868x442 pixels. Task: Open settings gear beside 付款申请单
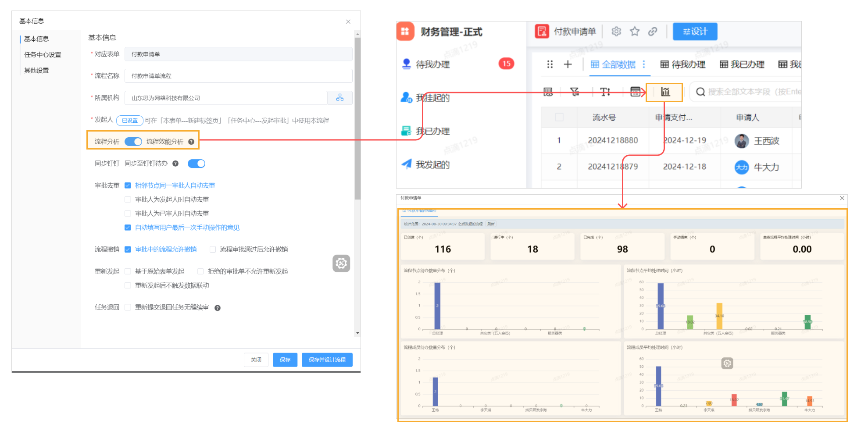[x=616, y=31]
